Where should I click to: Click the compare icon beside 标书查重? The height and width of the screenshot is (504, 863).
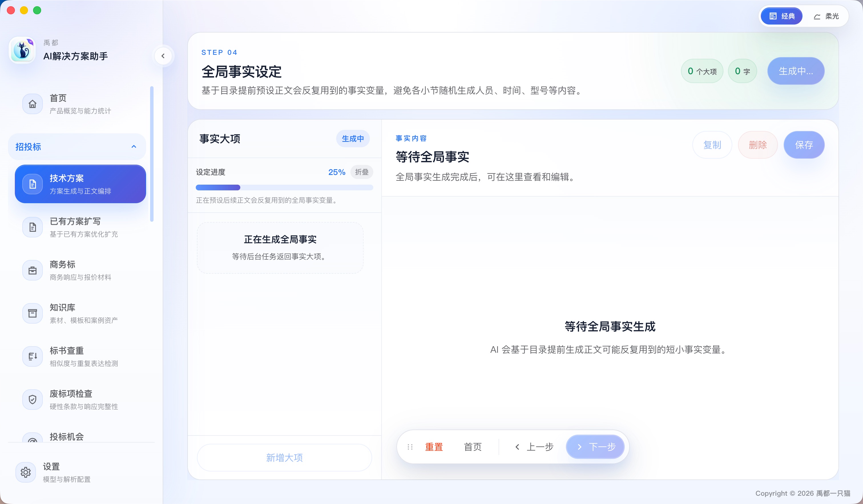tap(33, 356)
